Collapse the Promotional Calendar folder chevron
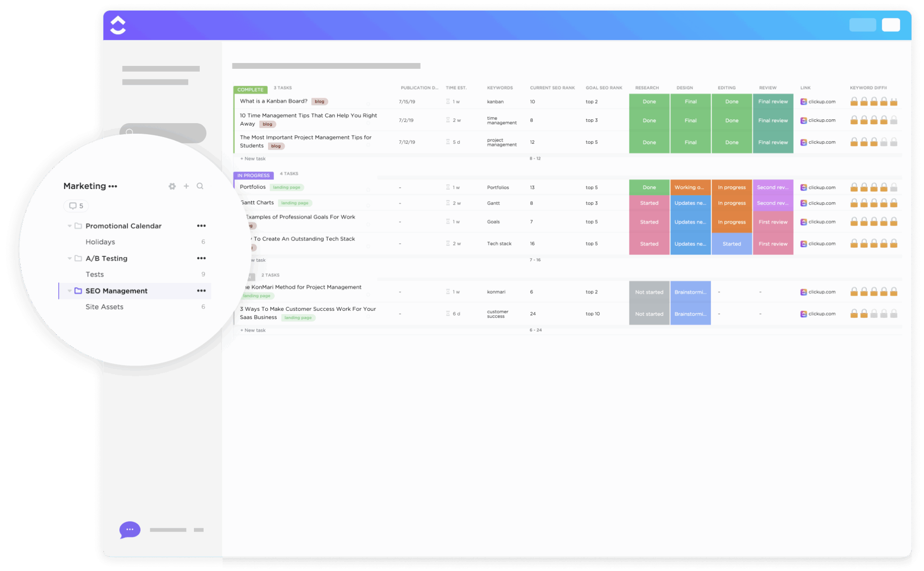The height and width of the screenshot is (571, 924). click(x=69, y=226)
